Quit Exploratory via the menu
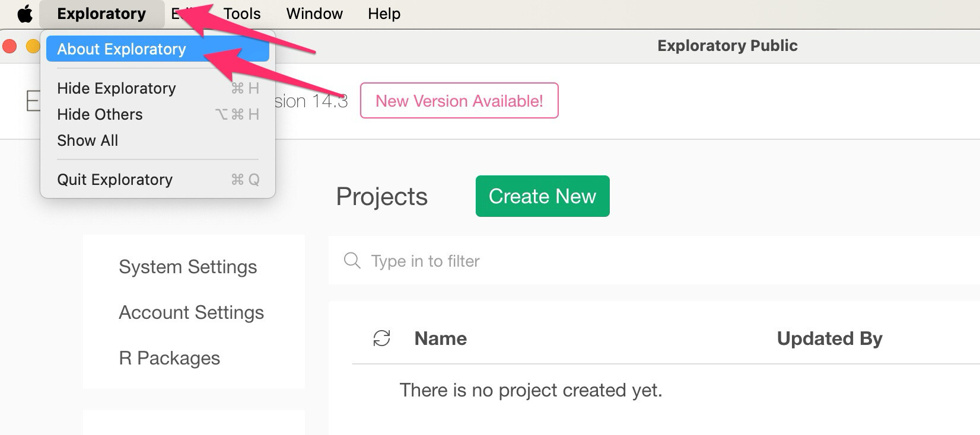 point(115,180)
